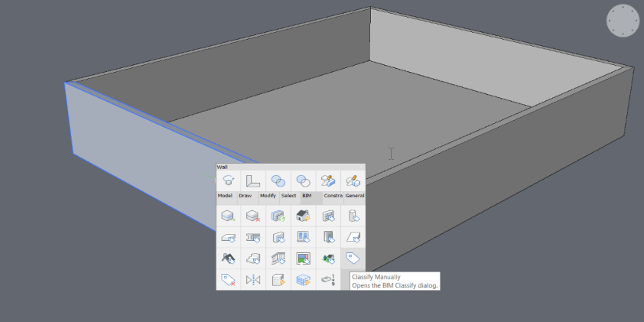Click the numbered block 1-9 icon
The height and width of the screenshot is (322, 644).
click(328, 279)
